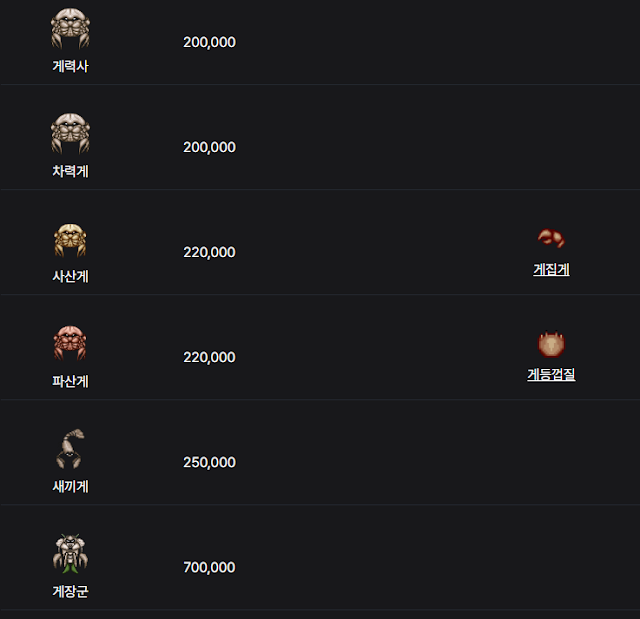640x619 pixels.
Task: Click the 220,000 value in 사산게 row
Action: pos(209,252)
